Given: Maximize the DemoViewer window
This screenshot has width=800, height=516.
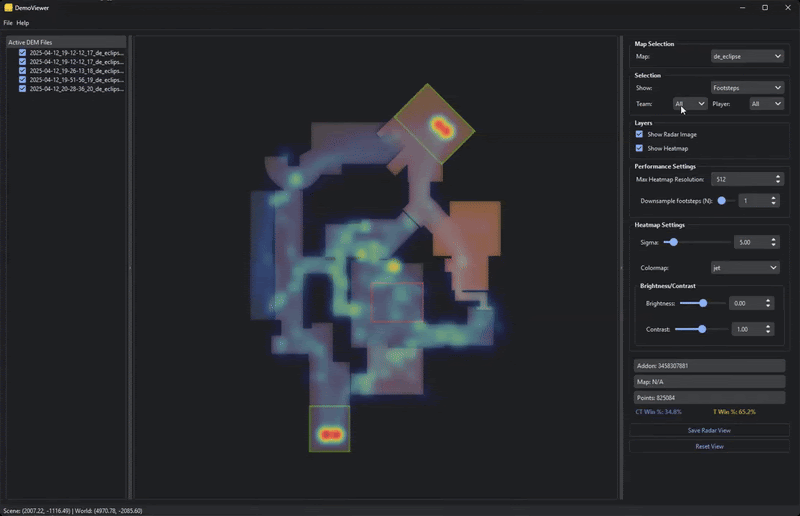Looking at the screenshot, I should [x=765, y=8].
